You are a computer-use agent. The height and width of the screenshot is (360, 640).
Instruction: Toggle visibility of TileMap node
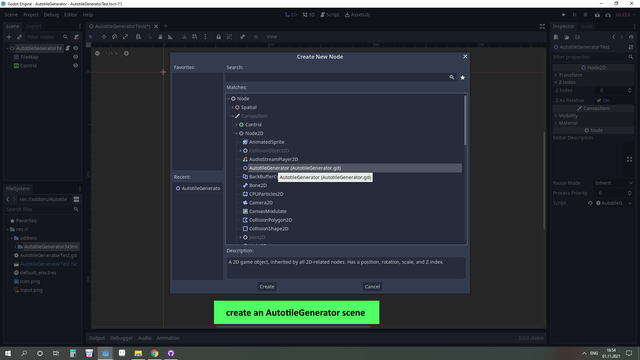click(x=76, y=57)
